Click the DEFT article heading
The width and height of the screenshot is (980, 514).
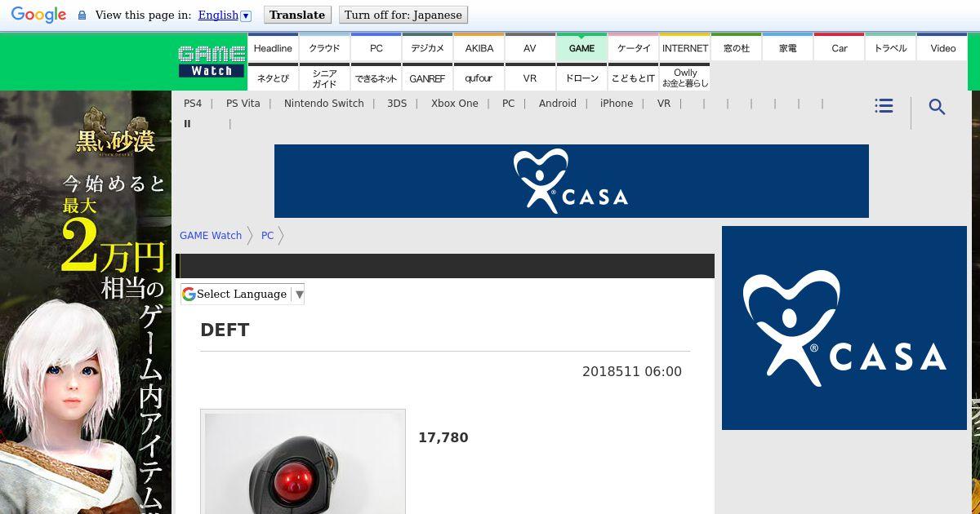click(x=225, y=330)
